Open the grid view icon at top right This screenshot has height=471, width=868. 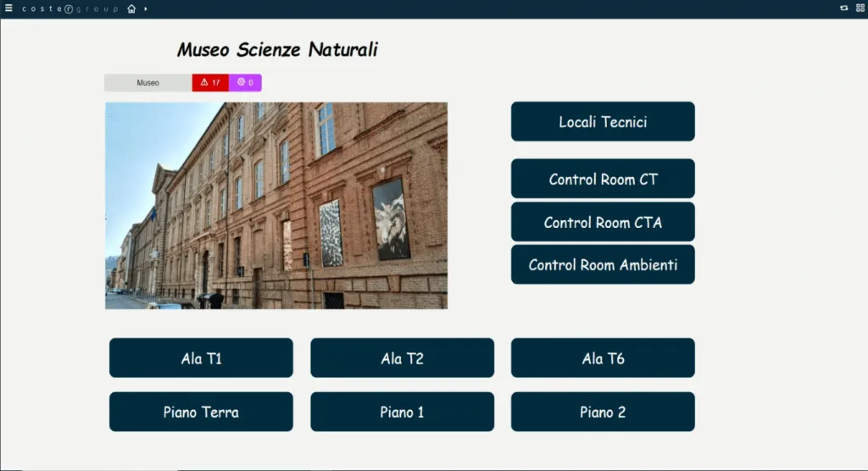click(x=860, y=8)
